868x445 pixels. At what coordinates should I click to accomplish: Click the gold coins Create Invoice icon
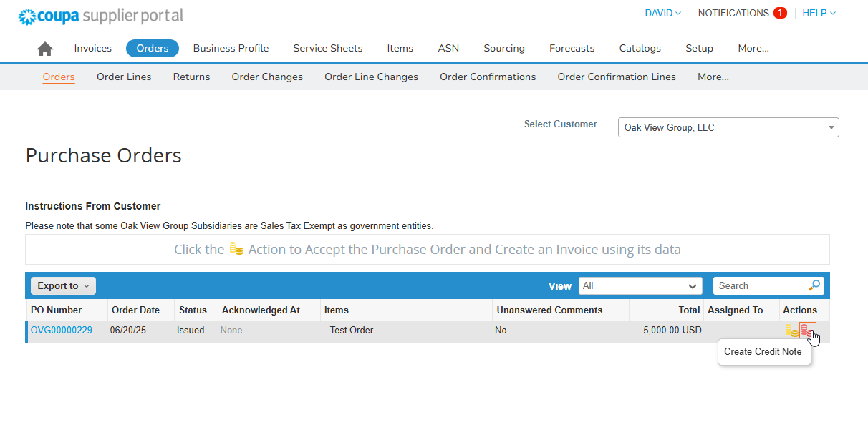tap(791, 331)
